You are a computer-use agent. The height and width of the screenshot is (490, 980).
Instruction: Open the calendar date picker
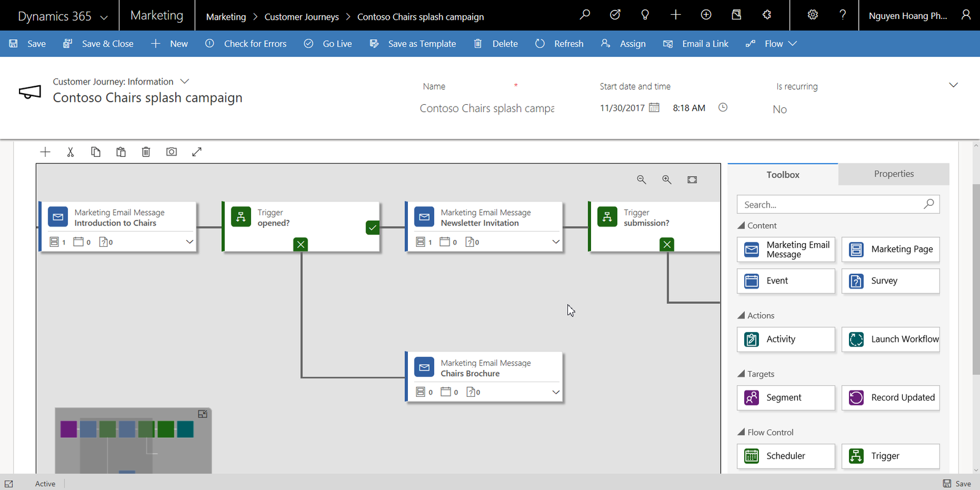tap(654, 107)
